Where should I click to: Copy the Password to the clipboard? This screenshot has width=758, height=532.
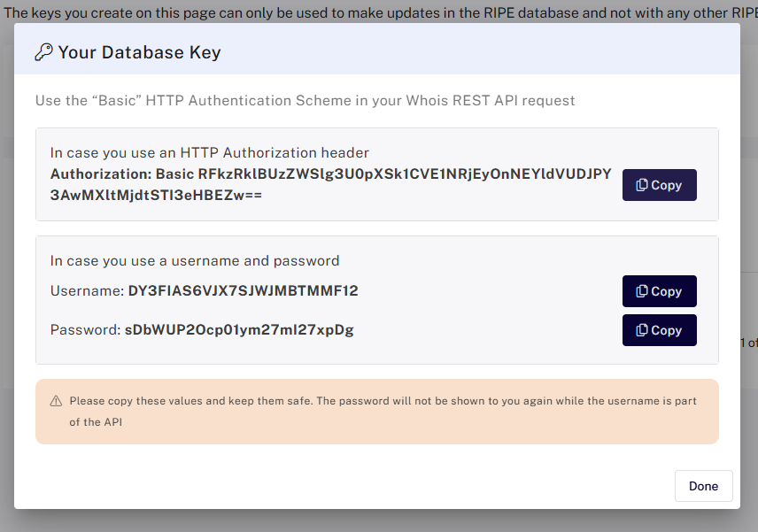pos(660,330)
